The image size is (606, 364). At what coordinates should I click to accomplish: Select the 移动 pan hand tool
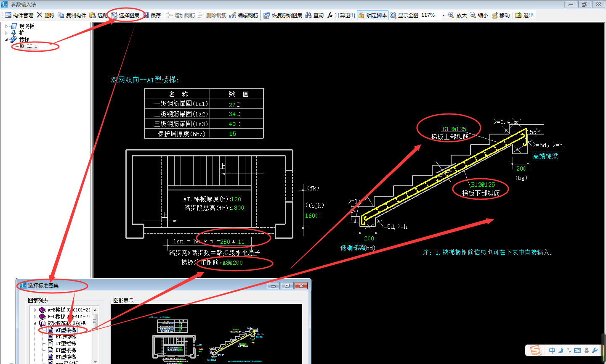pyautogui.click(x=494, y=15)
